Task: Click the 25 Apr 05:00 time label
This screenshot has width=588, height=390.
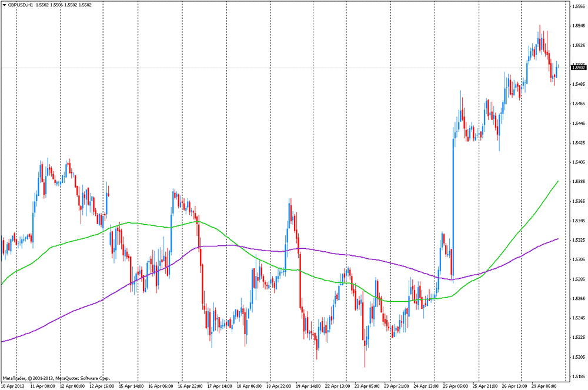Action: coord(456,386)
